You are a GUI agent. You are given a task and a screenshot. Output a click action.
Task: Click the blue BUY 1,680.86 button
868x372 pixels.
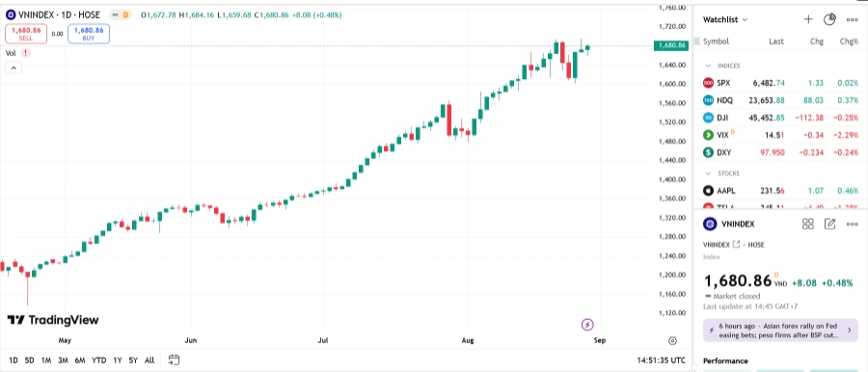pos(89,34)
